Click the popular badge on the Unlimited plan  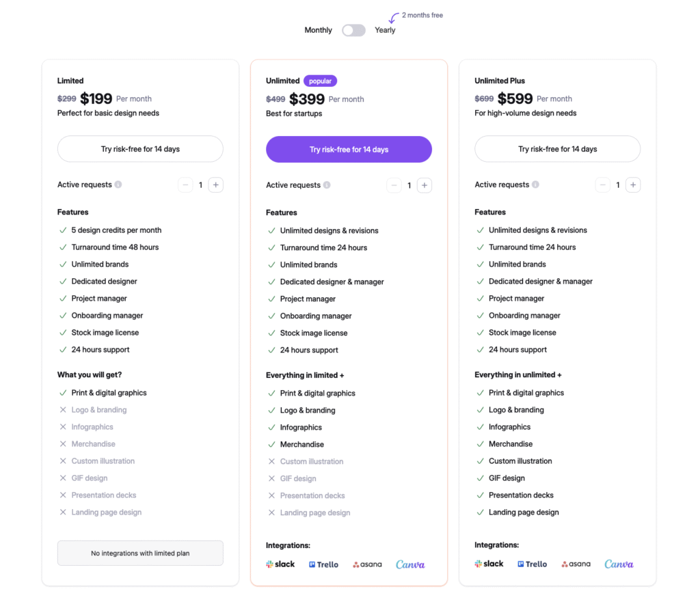[x=320, y=81]
